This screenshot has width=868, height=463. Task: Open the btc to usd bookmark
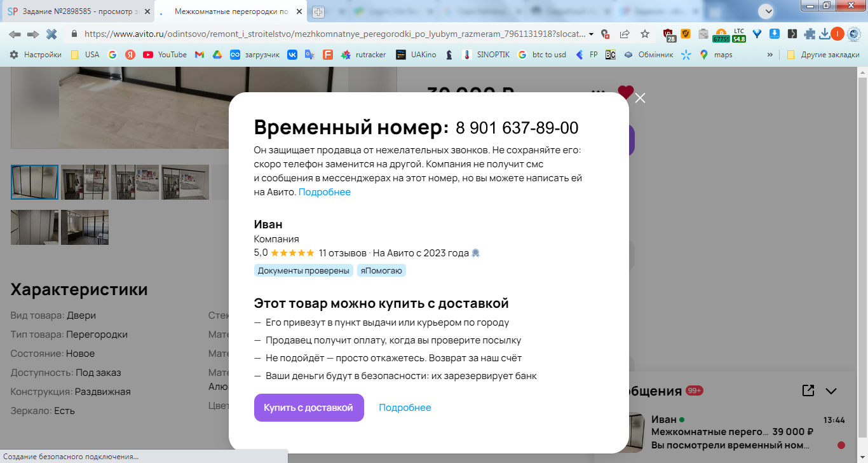[x=542, y=55]
